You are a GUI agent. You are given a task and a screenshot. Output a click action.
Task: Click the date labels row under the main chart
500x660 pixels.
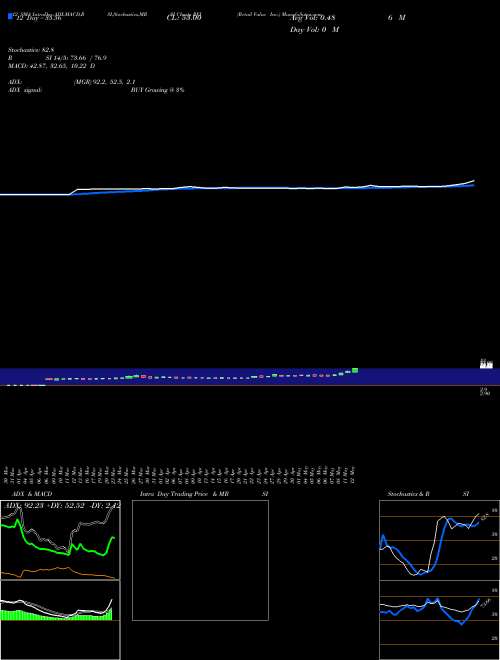click(180, 476)
